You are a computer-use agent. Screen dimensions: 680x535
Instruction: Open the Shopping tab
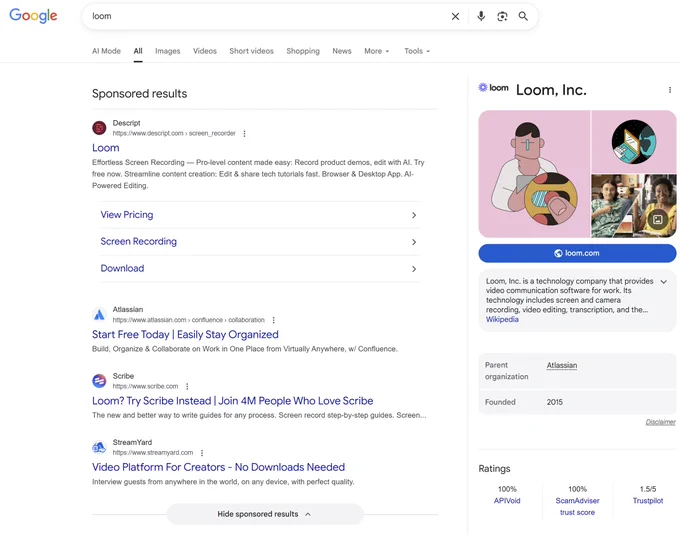tap(303, 51)
